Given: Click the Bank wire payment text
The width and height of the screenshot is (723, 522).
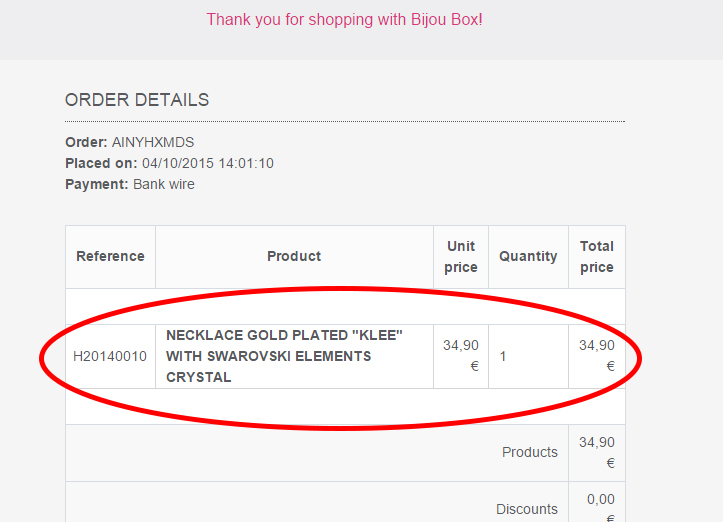Looking at the screenshot, I should click(x=164, y=184).
